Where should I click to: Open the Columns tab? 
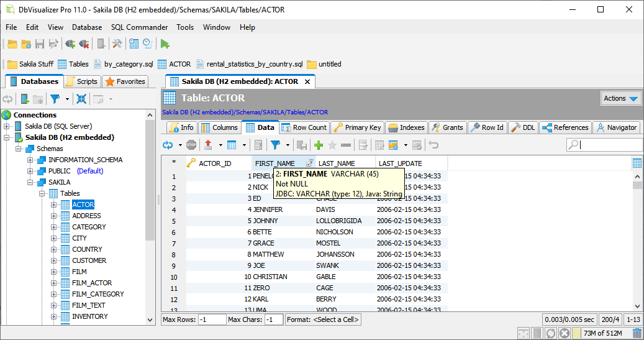[x=219, y=127]
